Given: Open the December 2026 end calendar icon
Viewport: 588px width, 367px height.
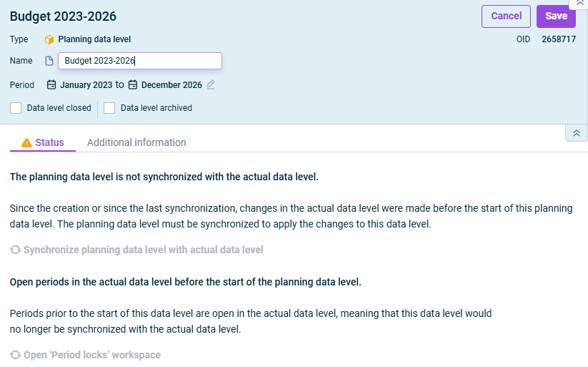Looking at the screenshot, I should click(x=133, y=85).
